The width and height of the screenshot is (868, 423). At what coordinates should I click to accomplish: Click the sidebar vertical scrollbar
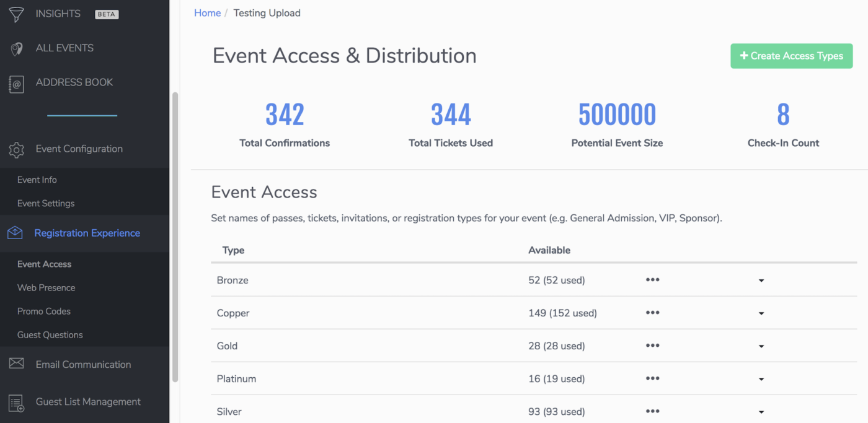[x=175, y=235]
